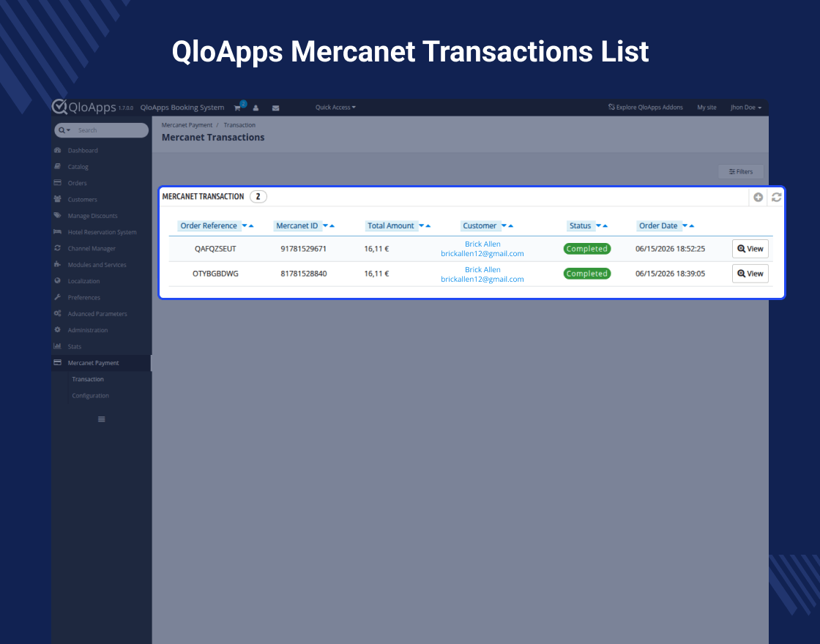Click the Orders sidebar icon
This screenshot has width=820, height=644.
[x=58, y=182]
